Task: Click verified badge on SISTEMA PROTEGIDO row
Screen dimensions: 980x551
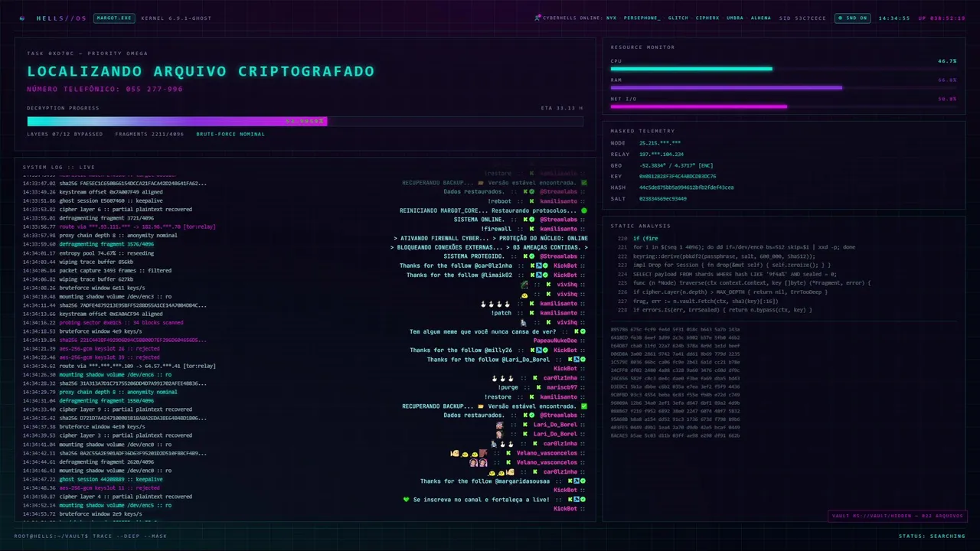Action: 531,256
